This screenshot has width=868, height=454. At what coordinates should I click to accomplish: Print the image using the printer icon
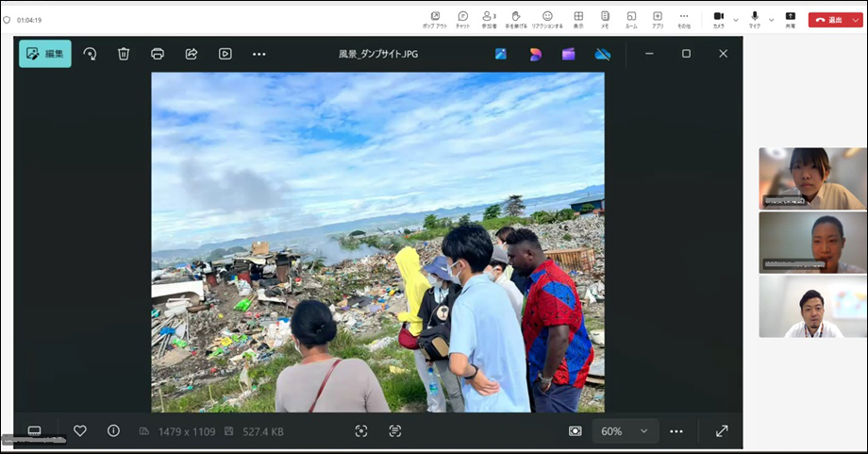tap(158, 54)
